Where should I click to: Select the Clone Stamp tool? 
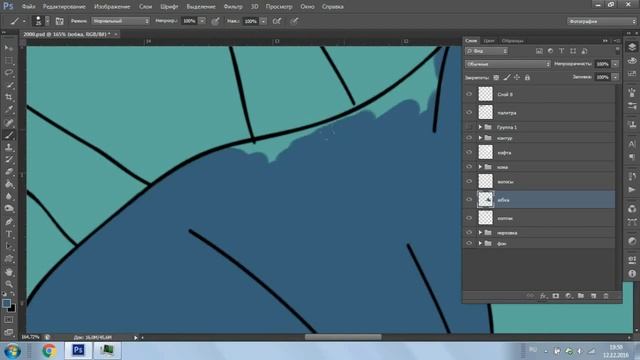point(9,147)
